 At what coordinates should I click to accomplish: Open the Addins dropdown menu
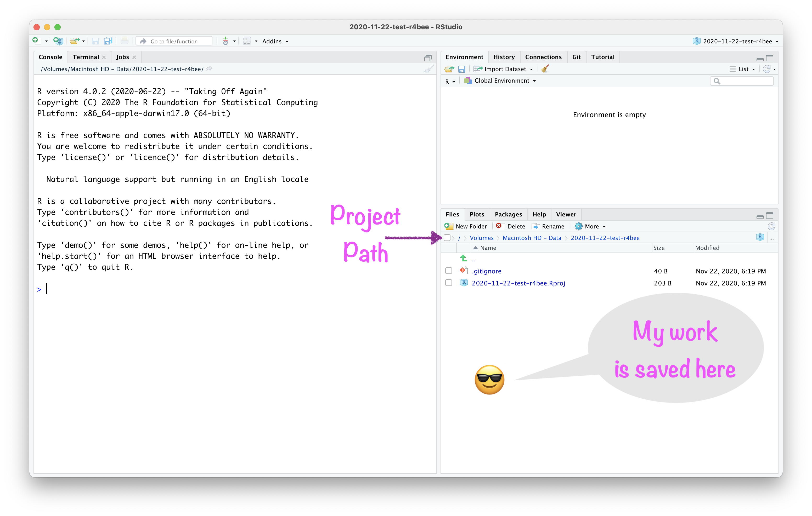click(x=275, y=41)
